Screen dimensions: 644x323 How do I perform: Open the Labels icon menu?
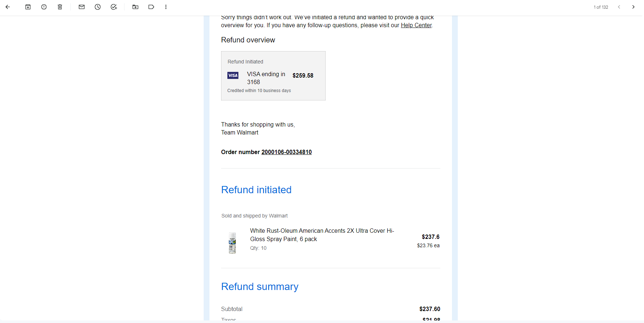[x=151, y=7]
